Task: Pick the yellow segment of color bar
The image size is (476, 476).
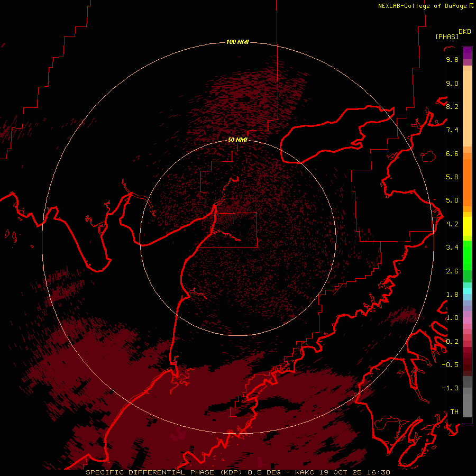Action: pos(467,226)
